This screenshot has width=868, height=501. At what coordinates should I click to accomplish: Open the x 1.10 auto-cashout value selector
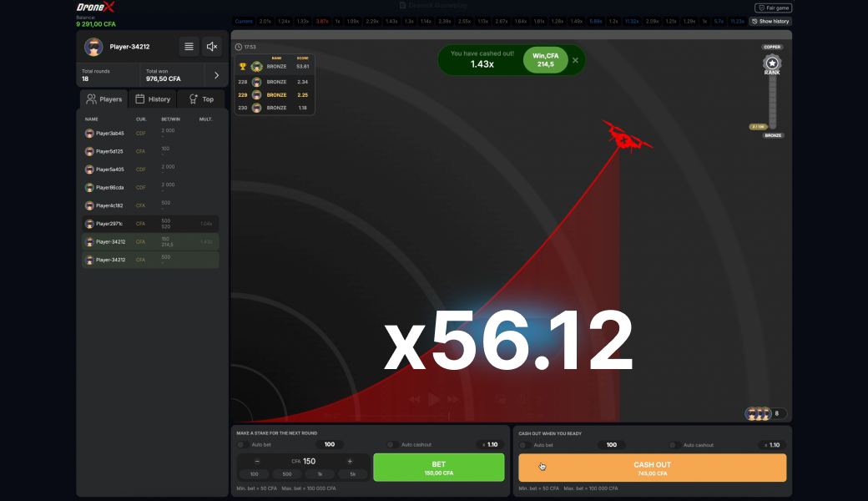pos(490,444)
